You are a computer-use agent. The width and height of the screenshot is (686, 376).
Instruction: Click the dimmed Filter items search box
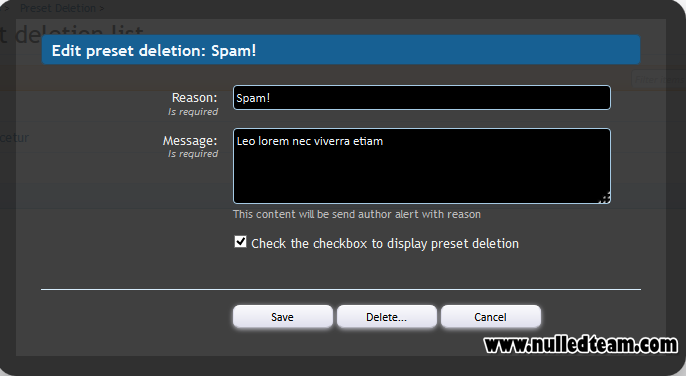click(658, 80)
